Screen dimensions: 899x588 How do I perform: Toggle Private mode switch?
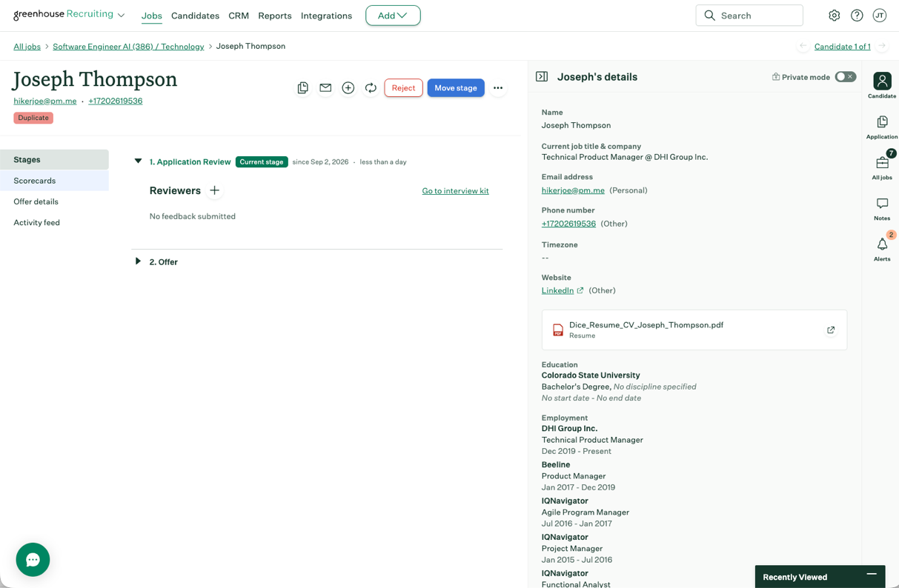tap(846, 77)
